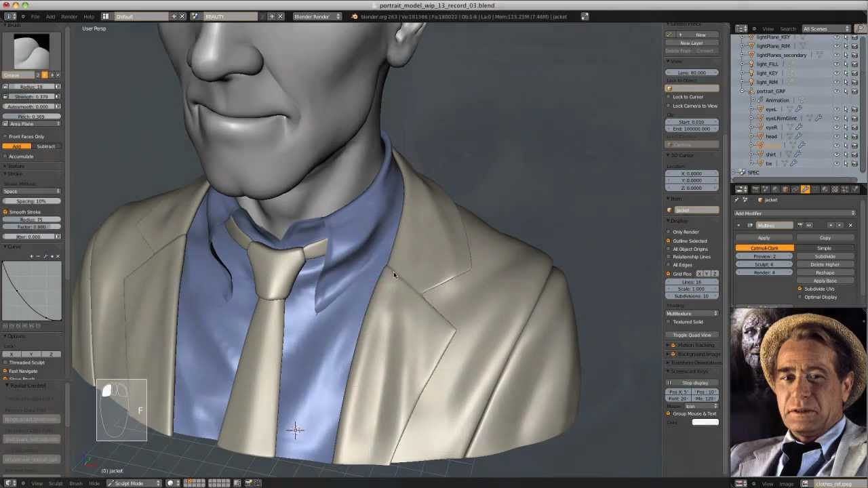Toggle selectability arrow for eyeR
The height and width of the screenshot is (488, 868).
click(846, 127)
